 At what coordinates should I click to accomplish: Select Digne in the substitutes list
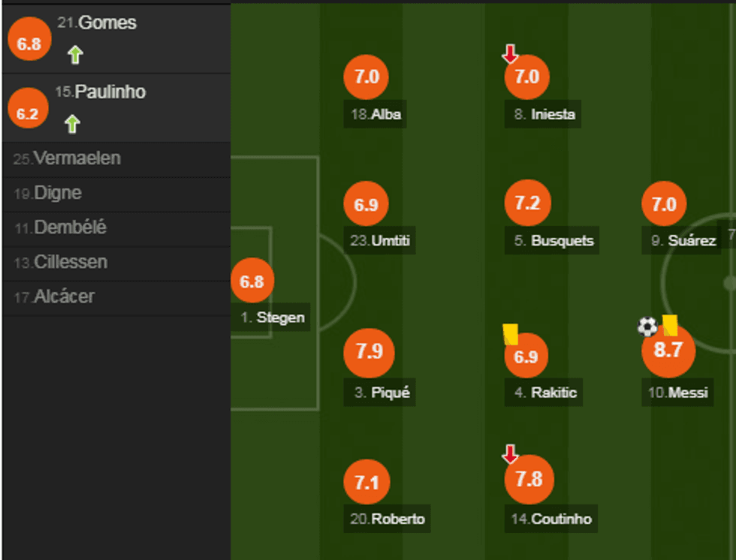click(48, 194)
